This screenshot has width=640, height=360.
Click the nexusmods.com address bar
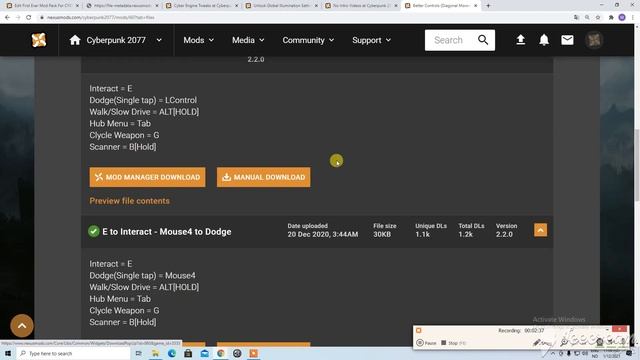pyautogui.click(x=302, y=18)
